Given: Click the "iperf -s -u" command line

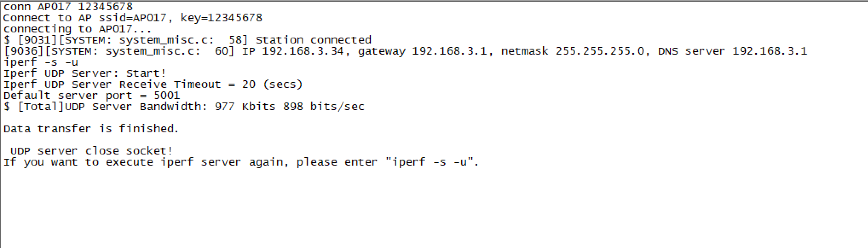Looking at the screenshot, I should tap(41, 62).
